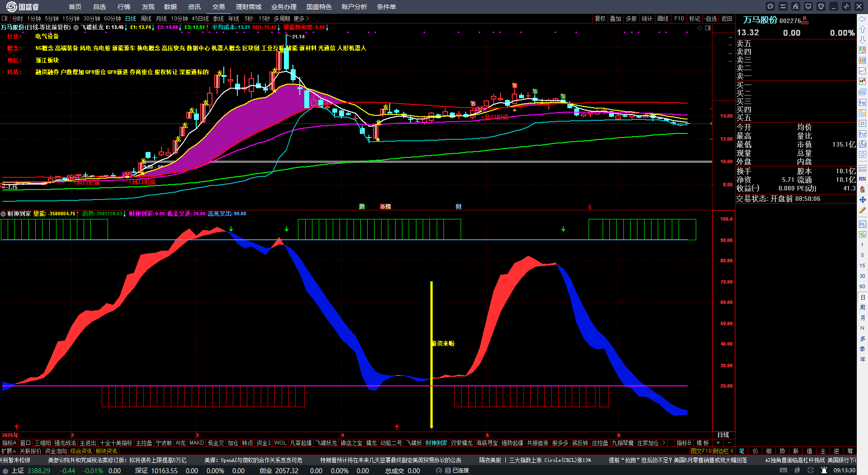Click the monitor display icon in title bar
Viewport: 868px width, 475px height.
click(808, 6)
